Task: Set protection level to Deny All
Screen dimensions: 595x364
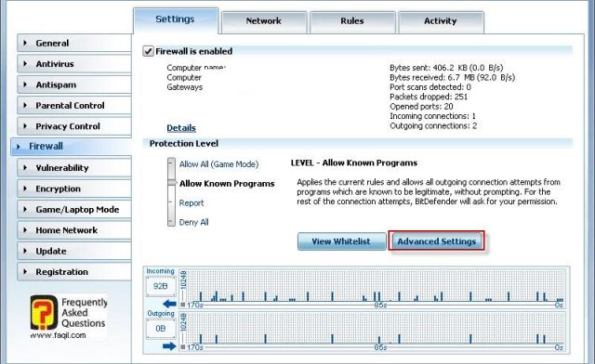Action: [193, 222]
